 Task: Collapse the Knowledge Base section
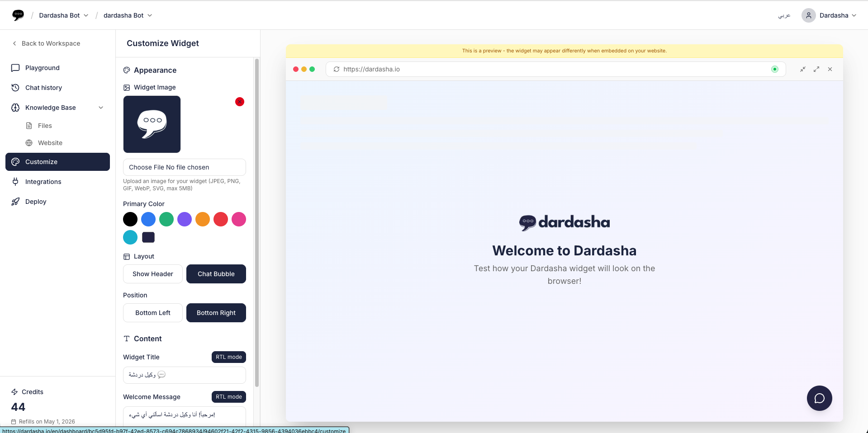click(x=100, y=108)
